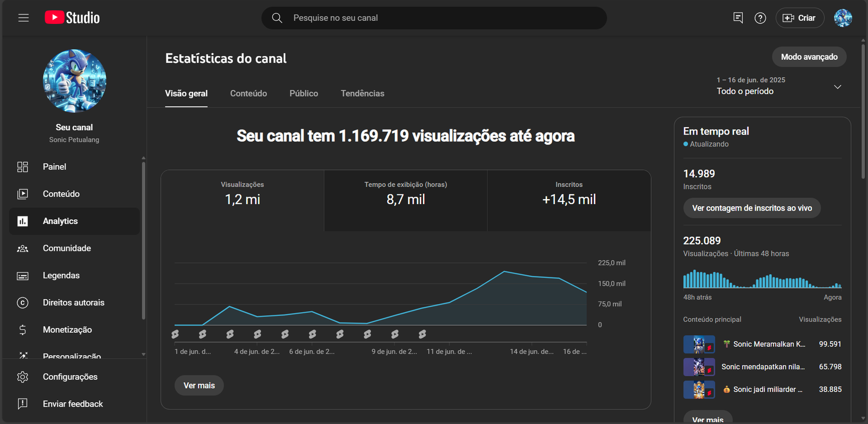The height and width of the screenshot is (424, 868).
Task: Click the search field 'Pesquise no seu canal'
Action: tap(434, 18)
